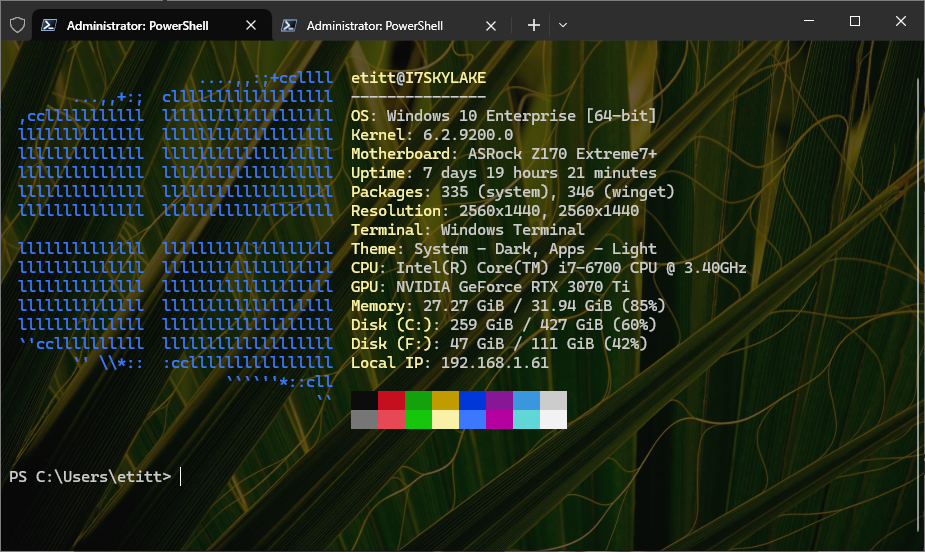This screenshot has height=552, width=925.
Task: Close the Windows Terminal window
Action: pyautogui.click(x=900, y=21)
